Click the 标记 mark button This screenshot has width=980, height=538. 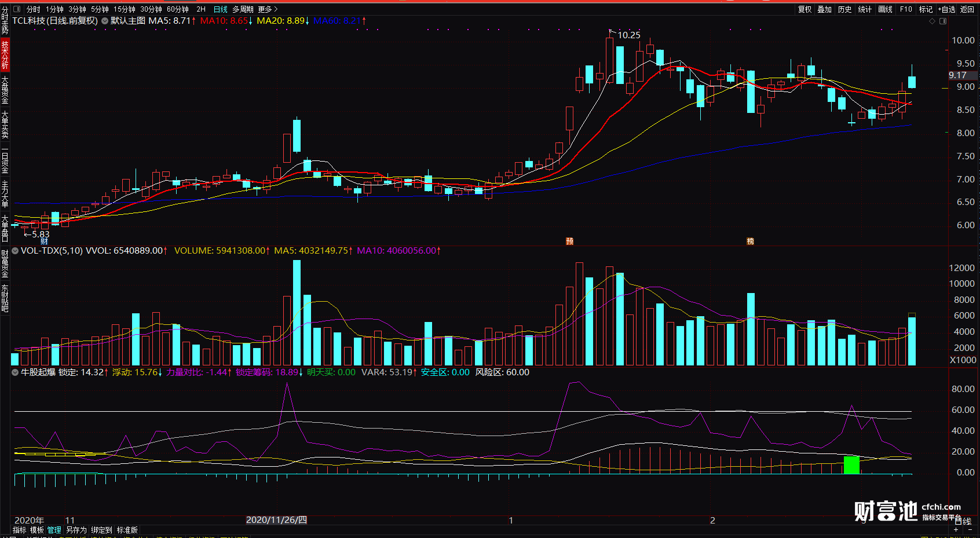[926, 9]
